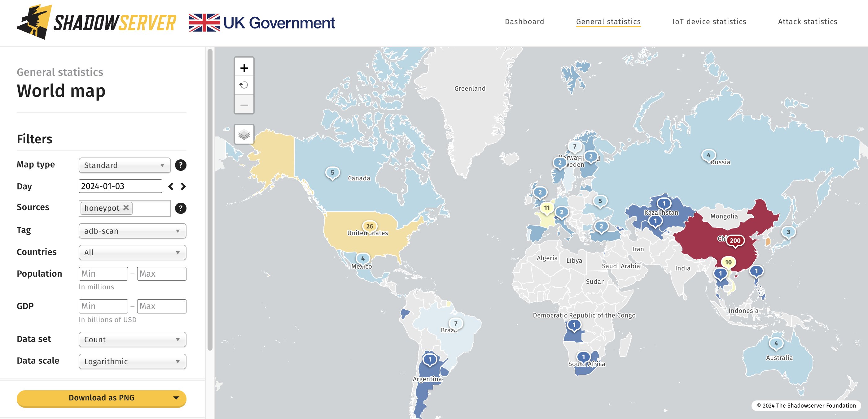Click the China marker showing 200
868x419 pixels.
pyautogui.click(x=735, y=241)
